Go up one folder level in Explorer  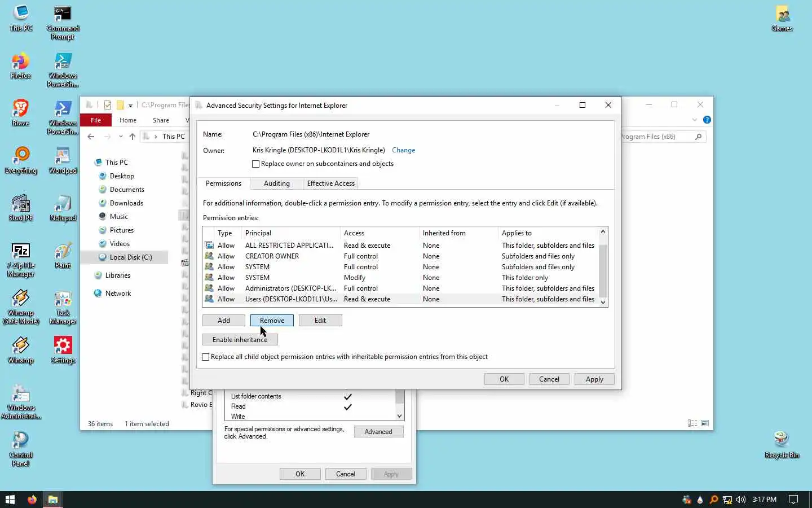pos(132,137)
